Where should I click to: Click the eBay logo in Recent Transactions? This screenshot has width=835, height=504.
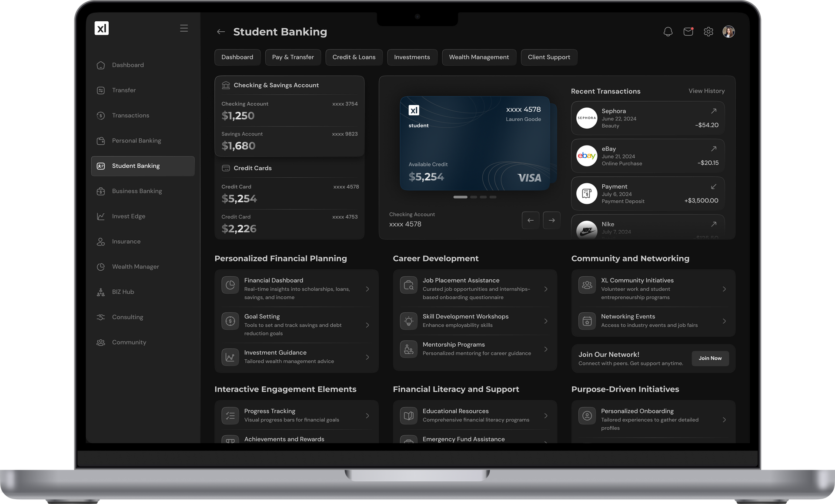(587, 156)
